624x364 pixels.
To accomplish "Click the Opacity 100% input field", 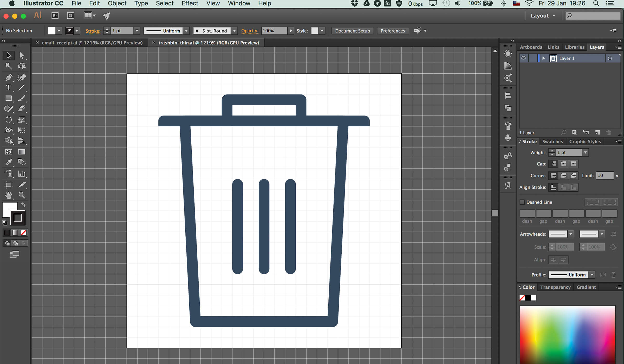I will pyautogui.click(x=274, y=31).
